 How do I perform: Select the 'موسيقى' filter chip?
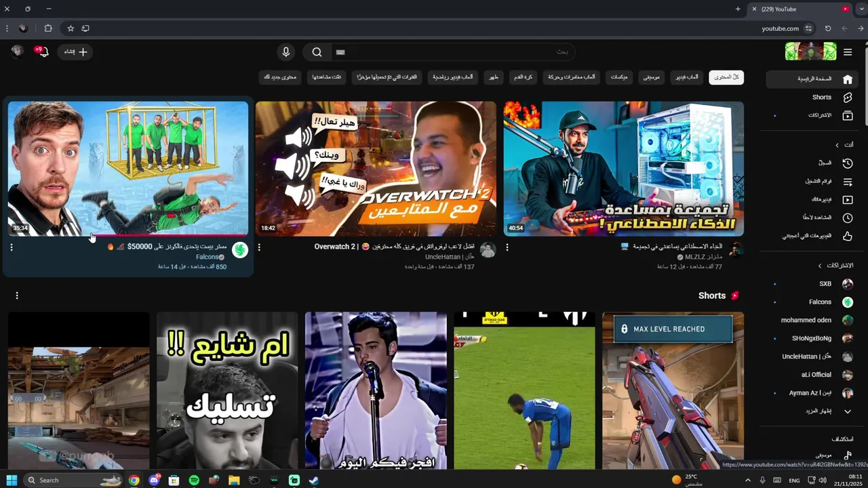pyautogui.click(x=651, y=77)
